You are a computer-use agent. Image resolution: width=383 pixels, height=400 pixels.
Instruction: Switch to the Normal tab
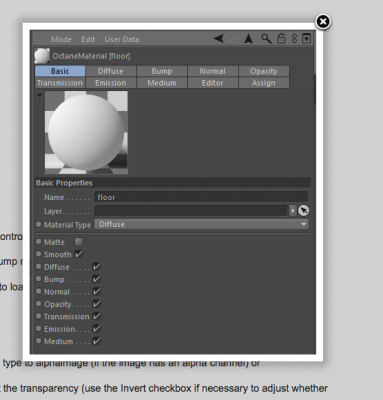click(x=213, y=71)
